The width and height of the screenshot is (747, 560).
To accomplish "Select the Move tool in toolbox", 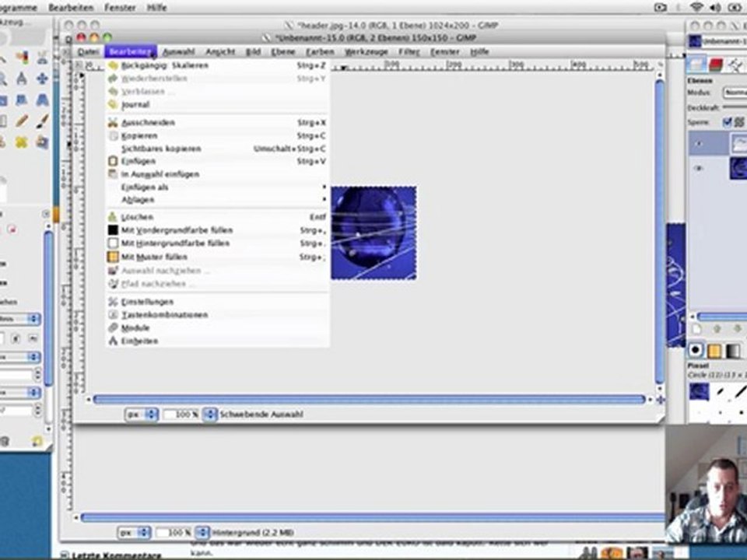I will point(42,79).
